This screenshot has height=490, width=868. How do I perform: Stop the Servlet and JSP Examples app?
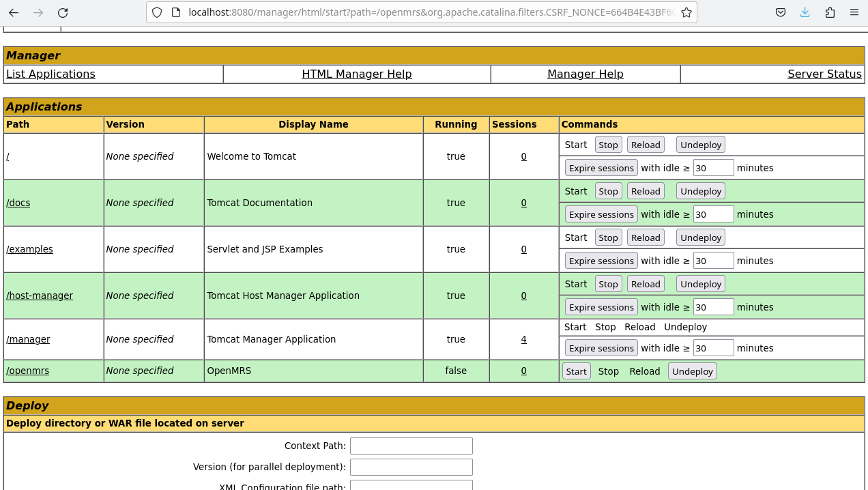point(609,237)
